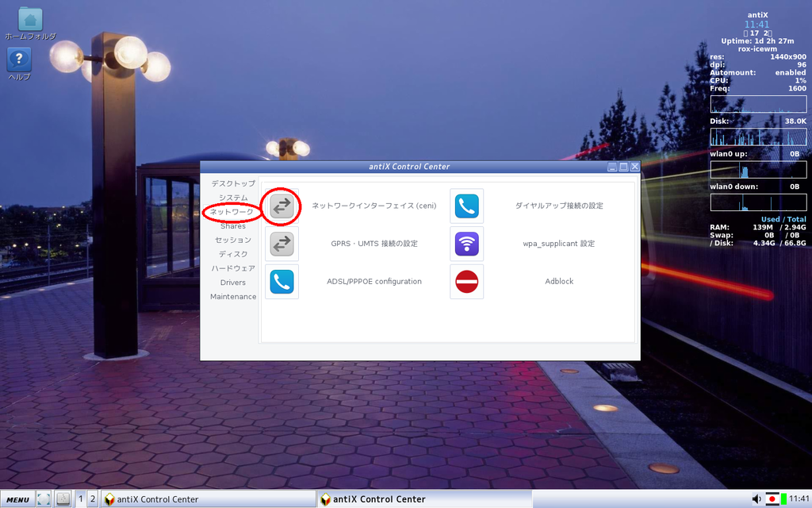Click the taskbar clock showing 11:41

click(799, 498)
